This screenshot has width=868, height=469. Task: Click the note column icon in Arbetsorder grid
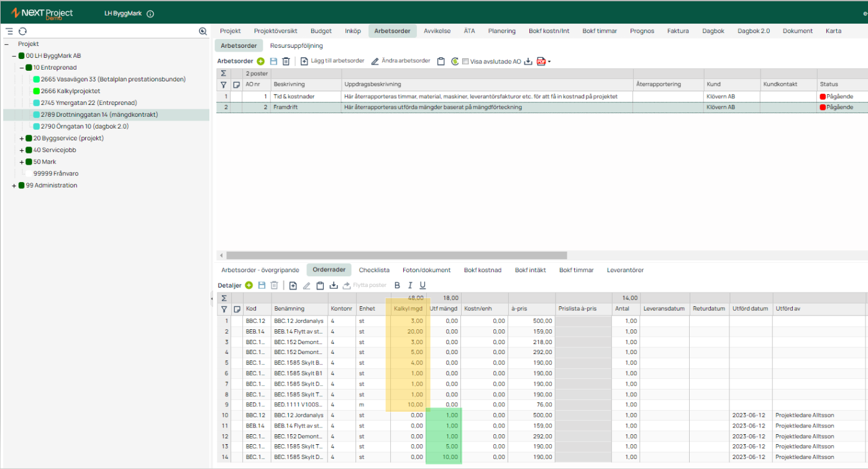point(236,84)
